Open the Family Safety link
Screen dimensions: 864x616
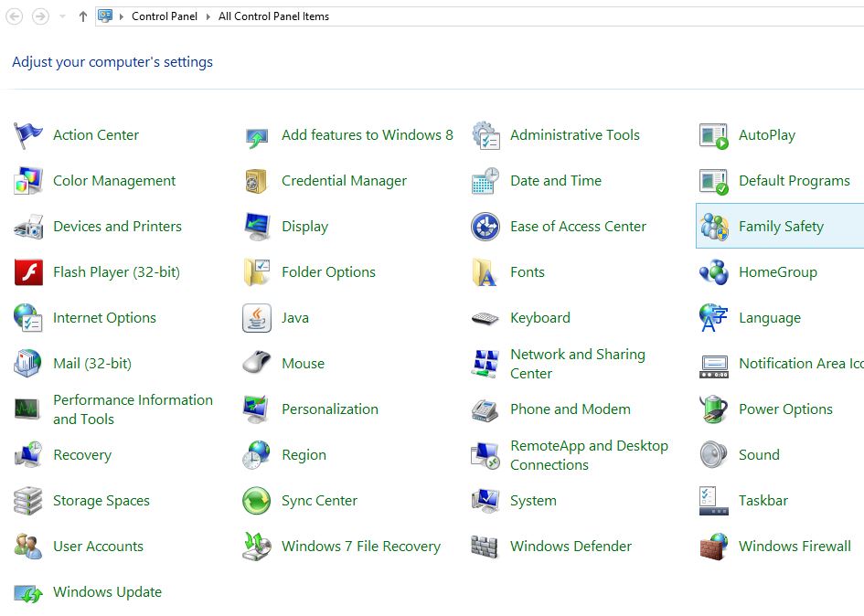click(781, 227)
